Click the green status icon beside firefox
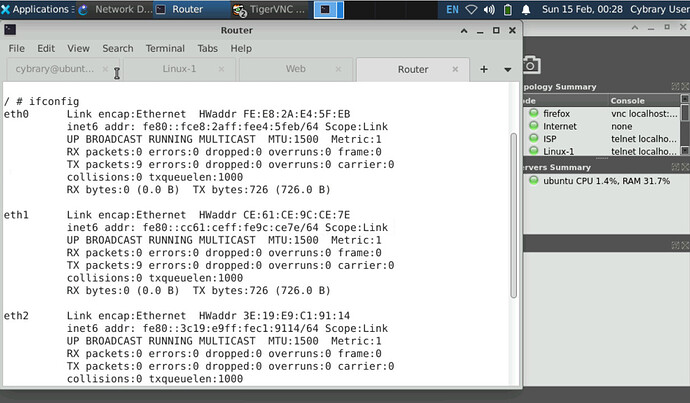690x403 pixels. pos(533,113)
